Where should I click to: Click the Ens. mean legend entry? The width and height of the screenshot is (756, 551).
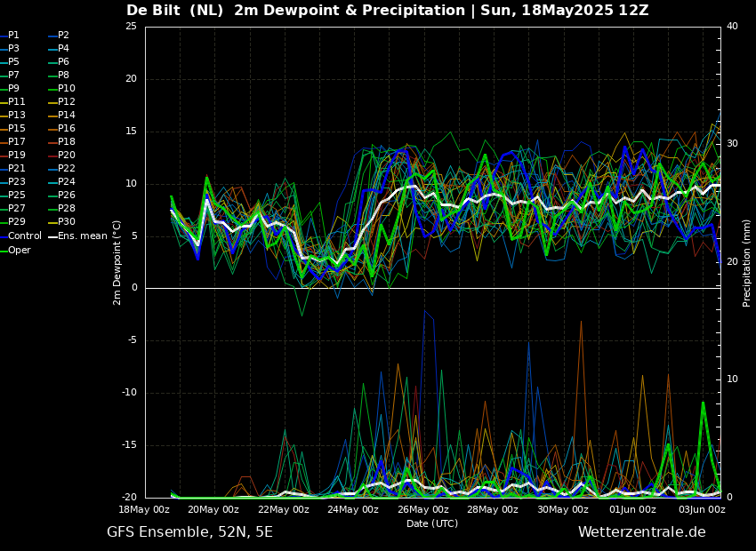point(82,236)
